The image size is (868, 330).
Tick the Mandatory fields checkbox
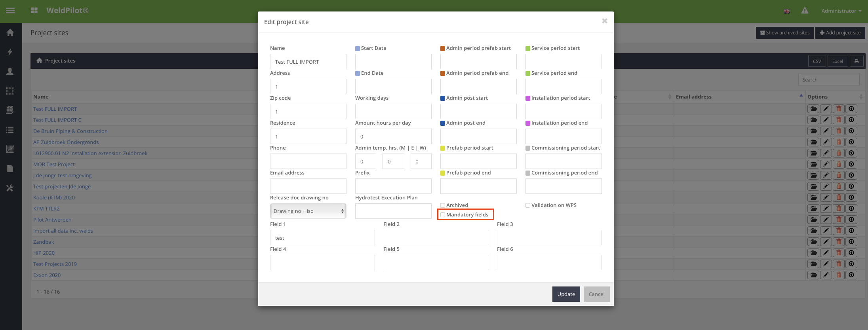[443, 215]
